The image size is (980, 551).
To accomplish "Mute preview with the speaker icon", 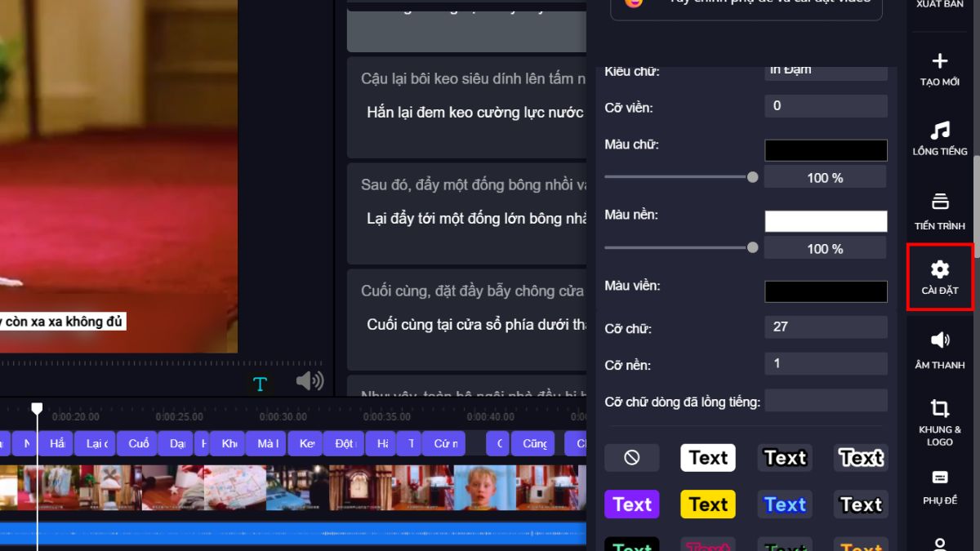I will pos(310,380).
